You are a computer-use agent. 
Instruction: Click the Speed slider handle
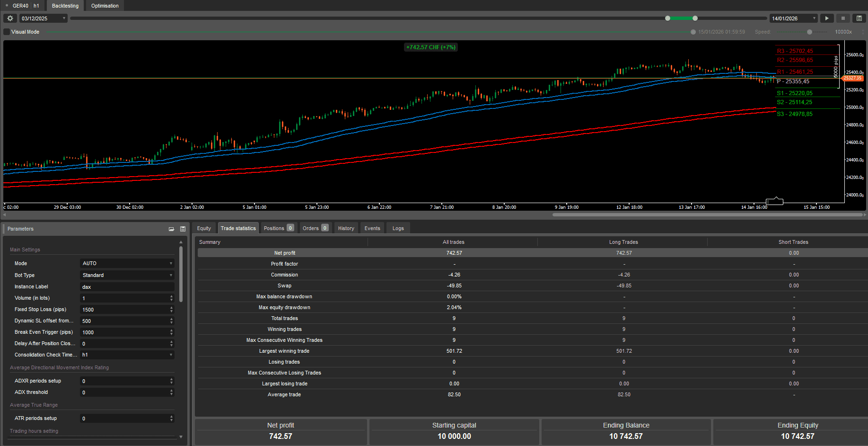point(809,32)
